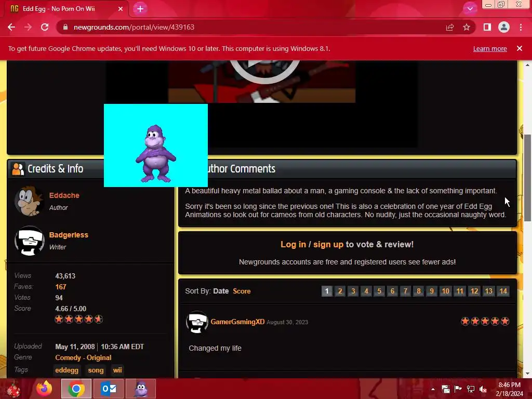The image size is (532, 399).
Task: Sort reviews by Score
Action: coord(242,291)
